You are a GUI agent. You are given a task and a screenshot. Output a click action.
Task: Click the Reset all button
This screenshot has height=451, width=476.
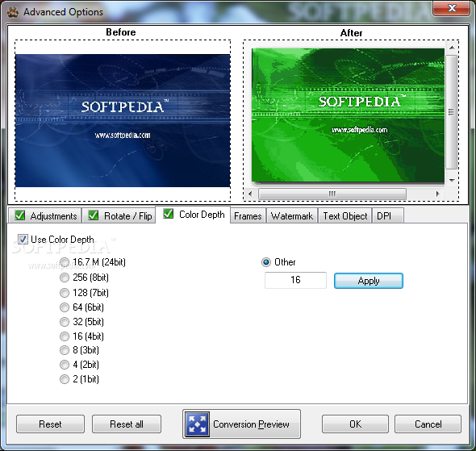click(x=127, y=424)
